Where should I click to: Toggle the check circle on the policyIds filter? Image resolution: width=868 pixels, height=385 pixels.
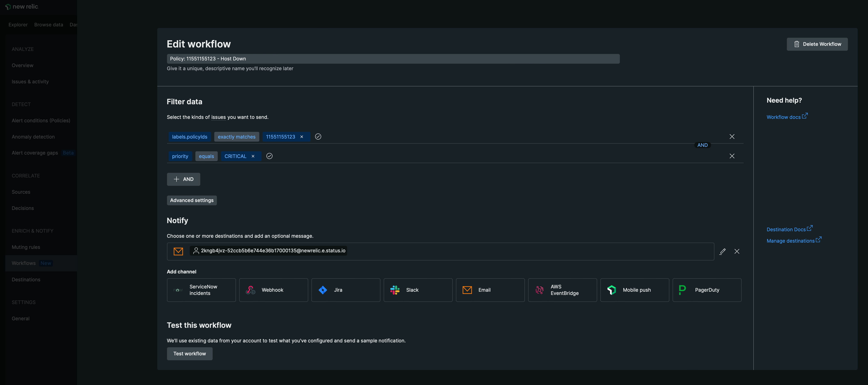coord(318,137)
